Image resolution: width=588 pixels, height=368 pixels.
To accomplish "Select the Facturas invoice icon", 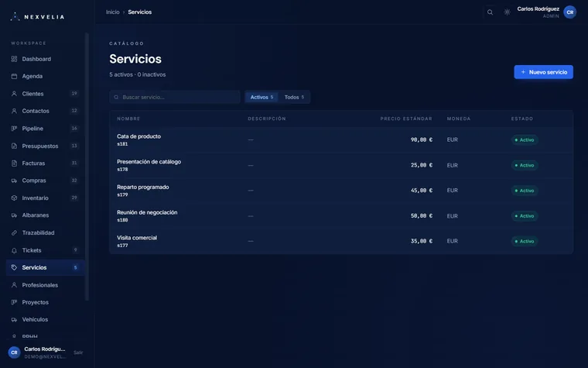I will pos(14,163).
